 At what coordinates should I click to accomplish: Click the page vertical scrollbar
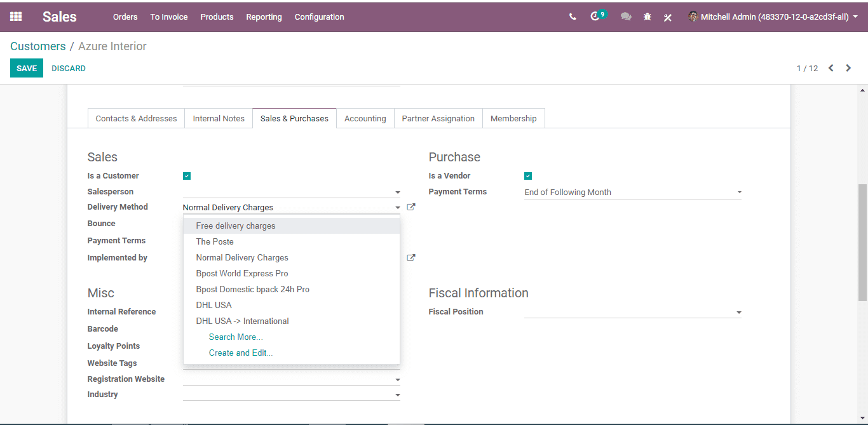point(862,243)
